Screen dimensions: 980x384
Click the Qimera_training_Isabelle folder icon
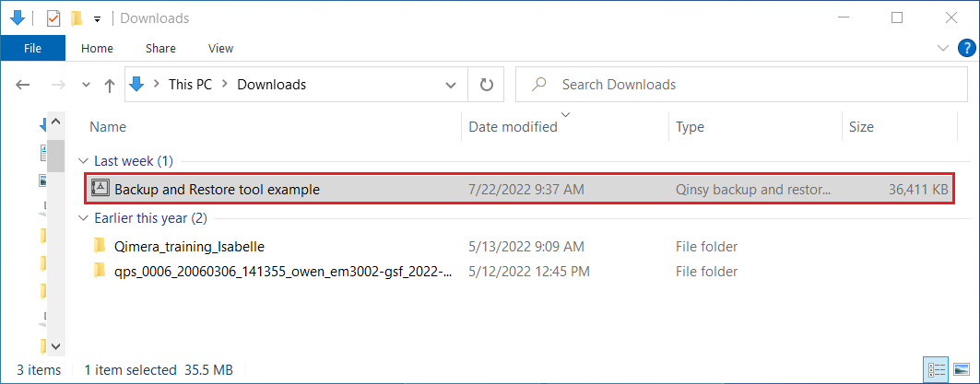[100, 246]
